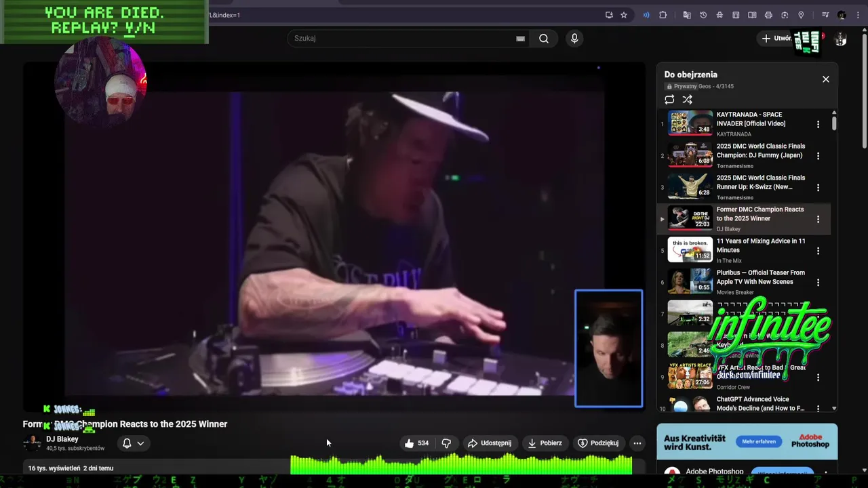Image resolution: width=868 pixels, height=488 pixels.
Task: Open options for Former DMC Champion Reacts entry
Action: coord(818,219)
